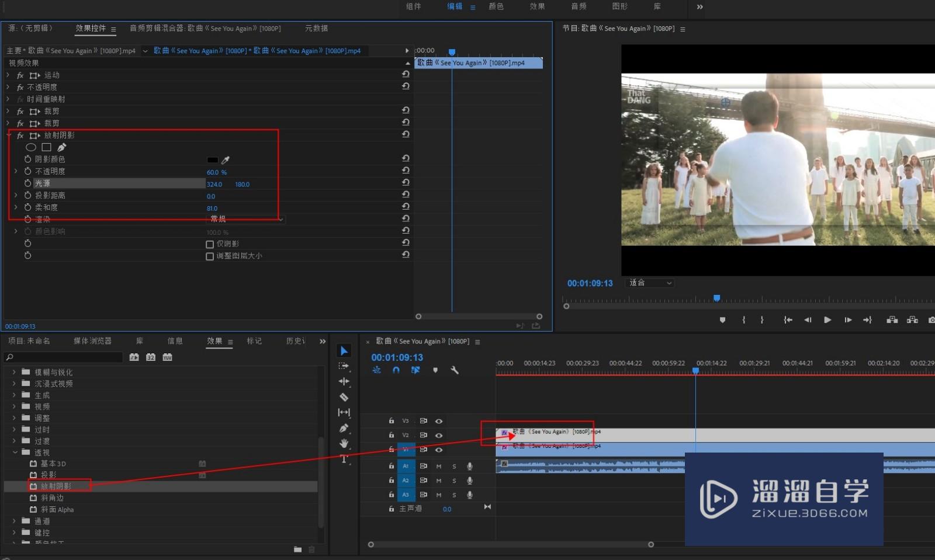
Task: Create 4-point polygon mask for 放射阴影
Action: click(46, 147)
